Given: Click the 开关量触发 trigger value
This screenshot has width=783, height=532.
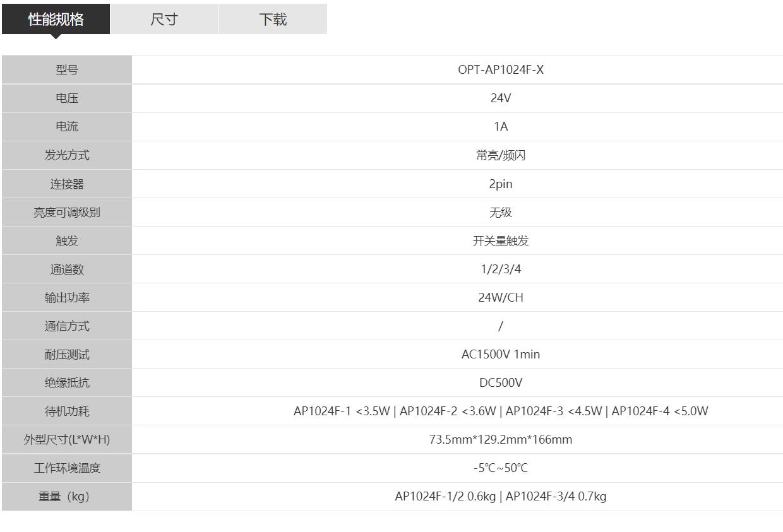Looking at the screenshot, I should [501, 241].
